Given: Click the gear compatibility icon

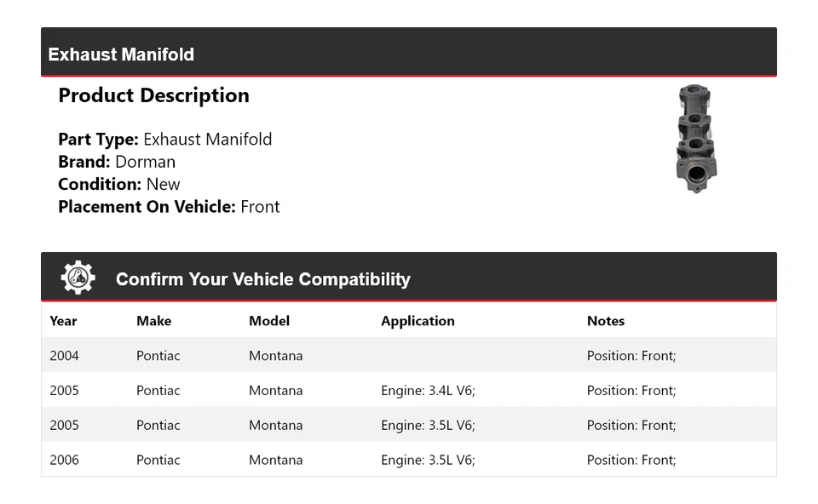Looking at the screenshot, I should point(78,278).
